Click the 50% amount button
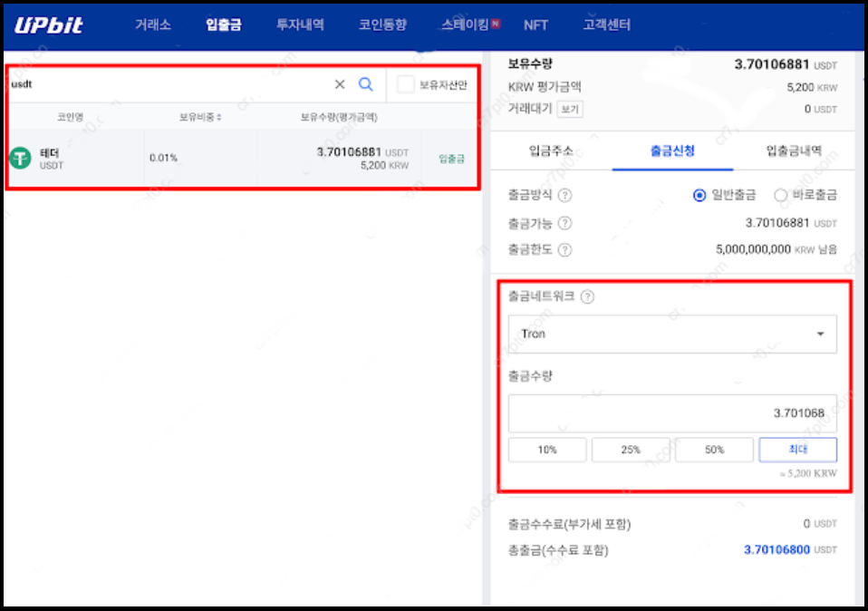Screen dimensions: 868x611 pos(714,450)
